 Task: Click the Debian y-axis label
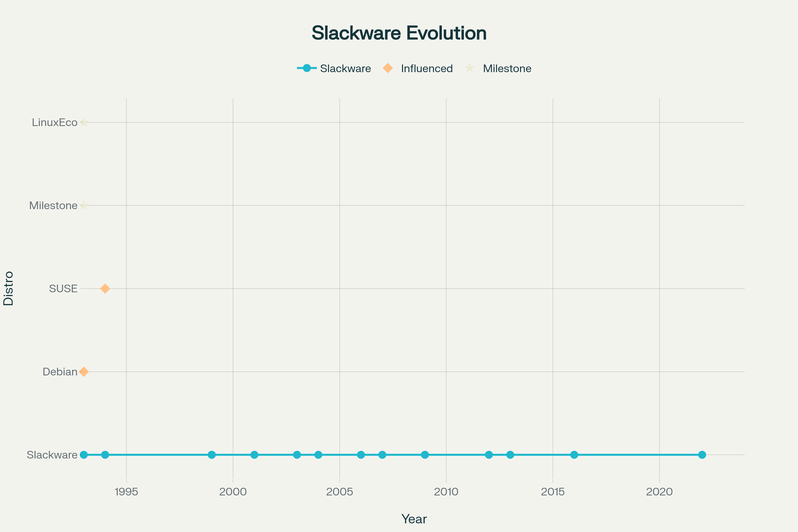(60, 372)
